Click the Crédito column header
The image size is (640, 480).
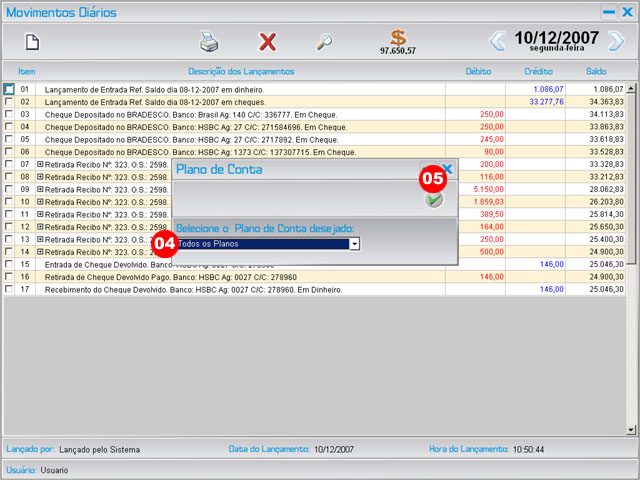pos(538,72)
